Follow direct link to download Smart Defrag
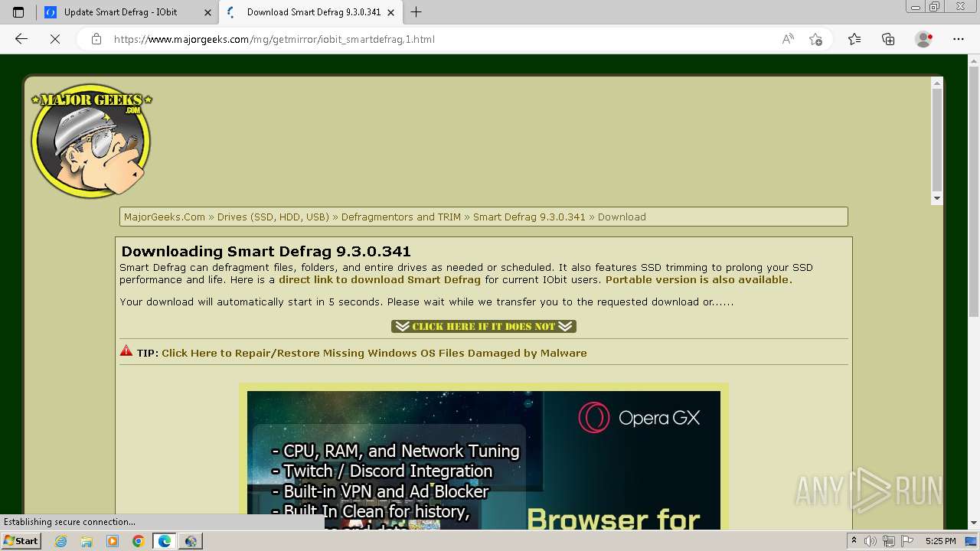 (380, 280)
